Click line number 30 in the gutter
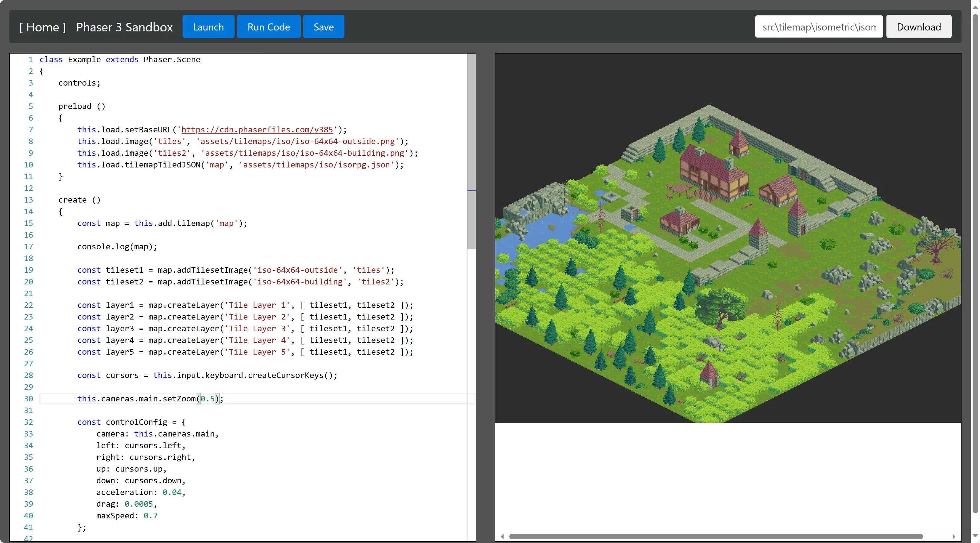980x543 pixels. [x=29, y=398]
